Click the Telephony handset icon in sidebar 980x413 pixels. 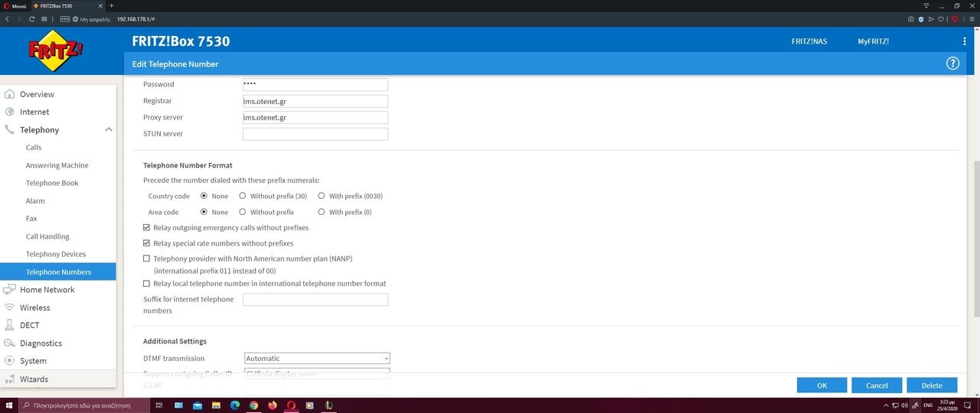coord(9,130)
